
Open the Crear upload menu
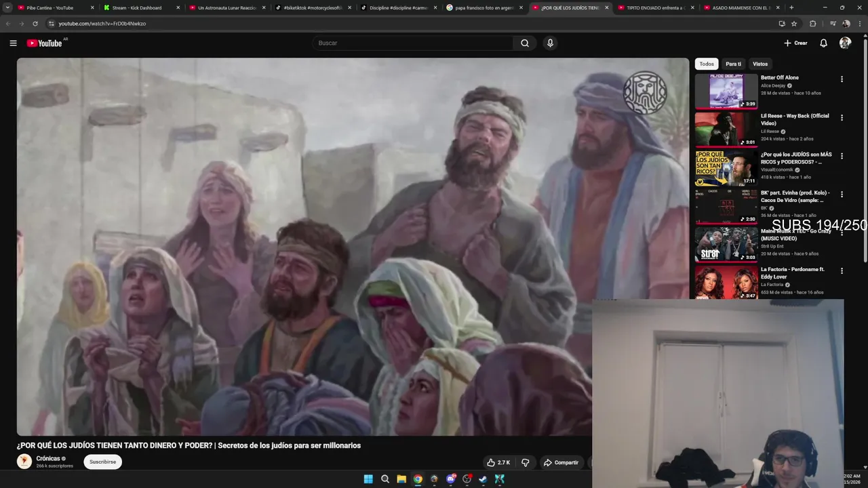pyautogui.click(x=795, y=43)
